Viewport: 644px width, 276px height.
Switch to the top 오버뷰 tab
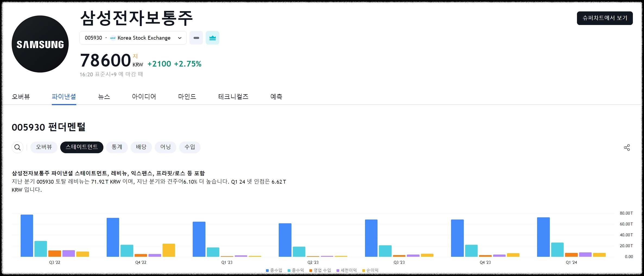click(x=21, y=97)
